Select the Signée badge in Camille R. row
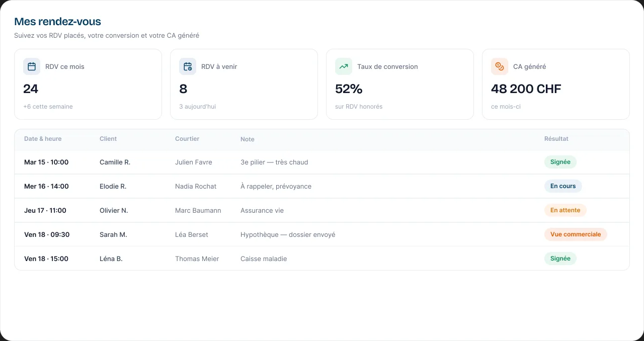The width and height of the screenshot is (644, 341). tap(560, 162)
